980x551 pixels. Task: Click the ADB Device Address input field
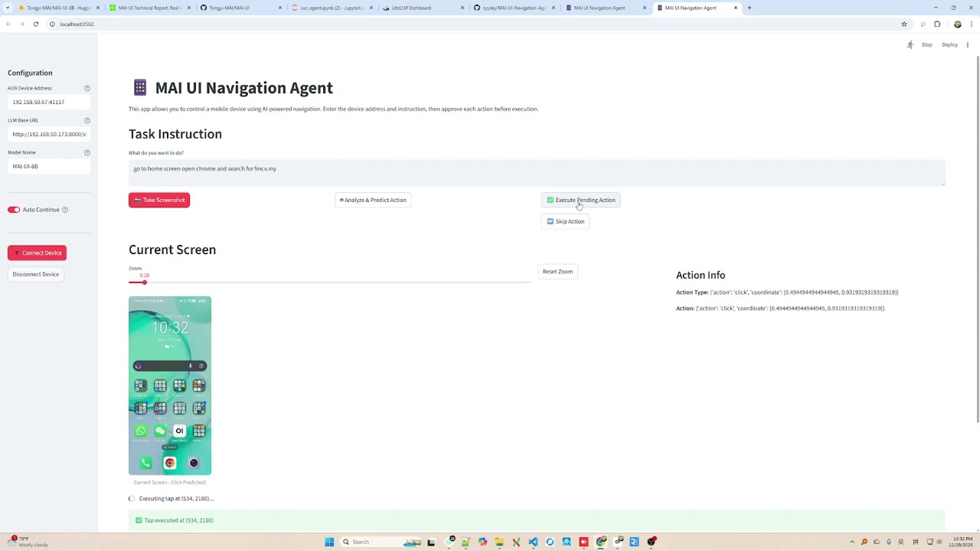tap(49, 102)
